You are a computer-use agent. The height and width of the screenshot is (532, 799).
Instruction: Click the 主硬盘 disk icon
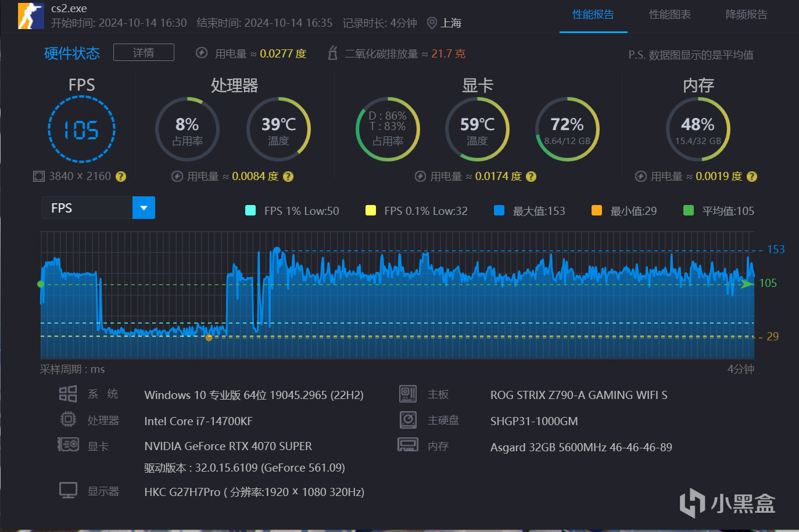408,419
